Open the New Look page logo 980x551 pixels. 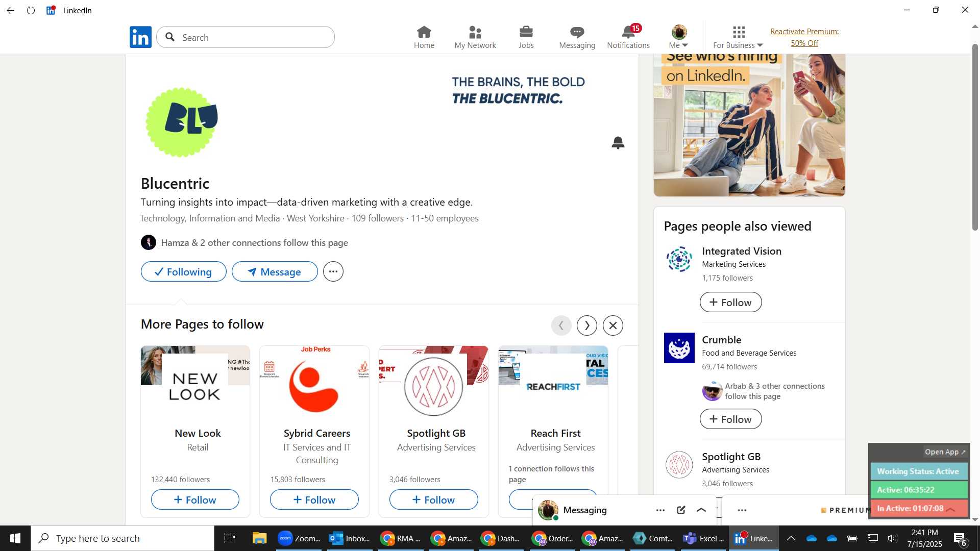point(195,386)
